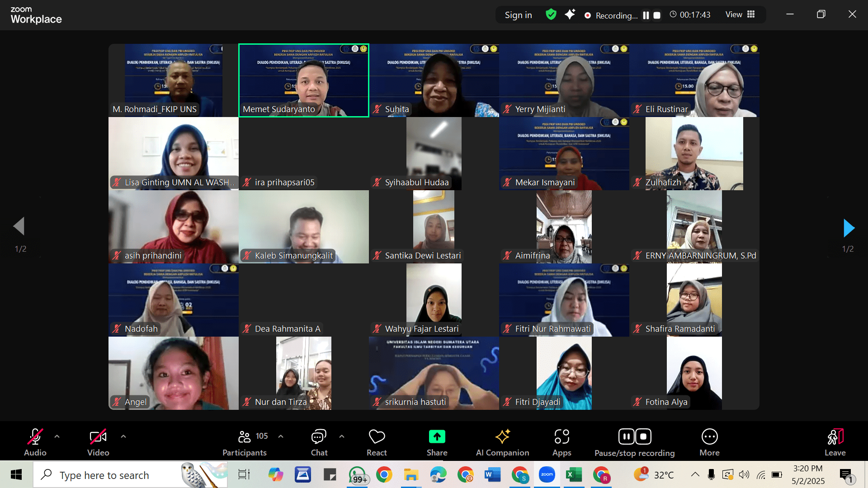This screenshot has height=488, width=868.
Task: Pause the recording in top bar
Action: pos(646,15)
